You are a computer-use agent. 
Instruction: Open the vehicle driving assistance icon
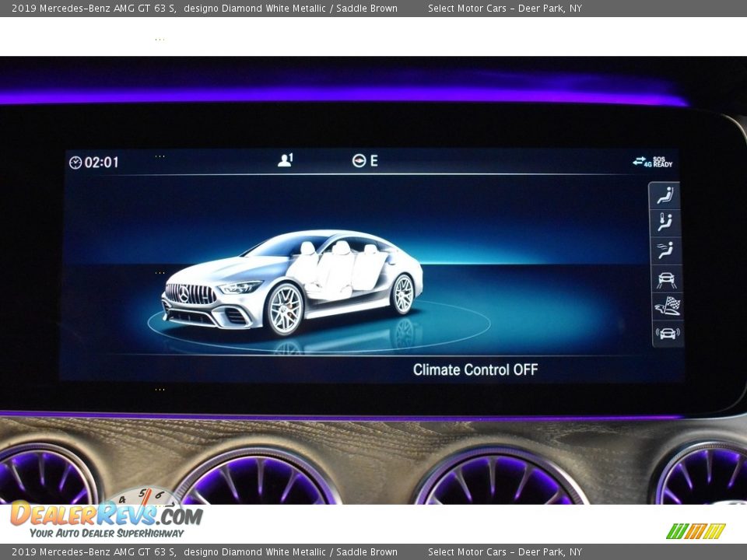click(666, 279)
